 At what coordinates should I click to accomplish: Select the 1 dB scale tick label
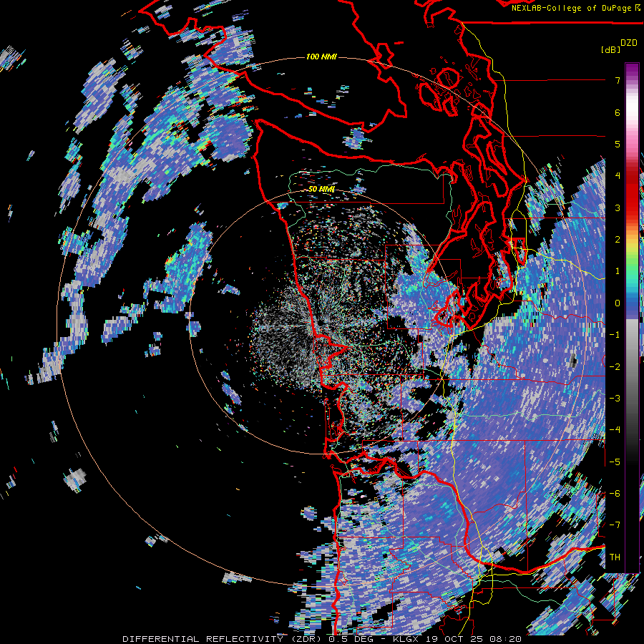(x=618, y=270)
